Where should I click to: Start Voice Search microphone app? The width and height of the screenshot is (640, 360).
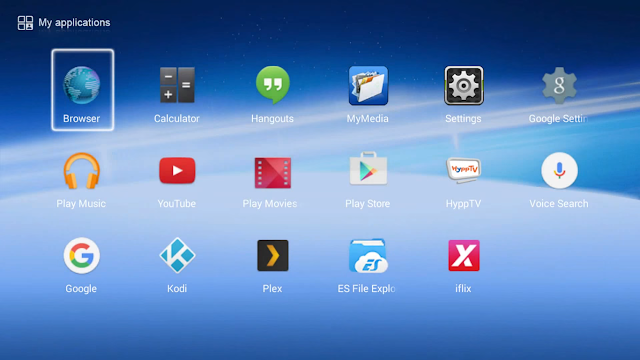point(559,170)
